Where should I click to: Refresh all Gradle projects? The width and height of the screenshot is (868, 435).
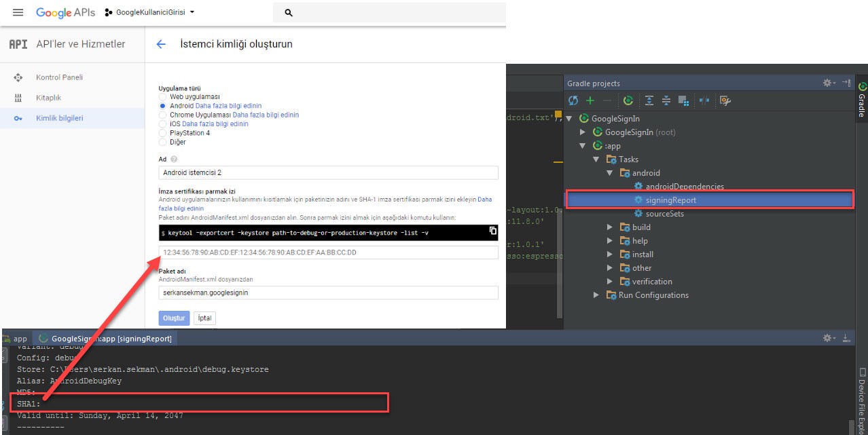click(x=573, y=100)
